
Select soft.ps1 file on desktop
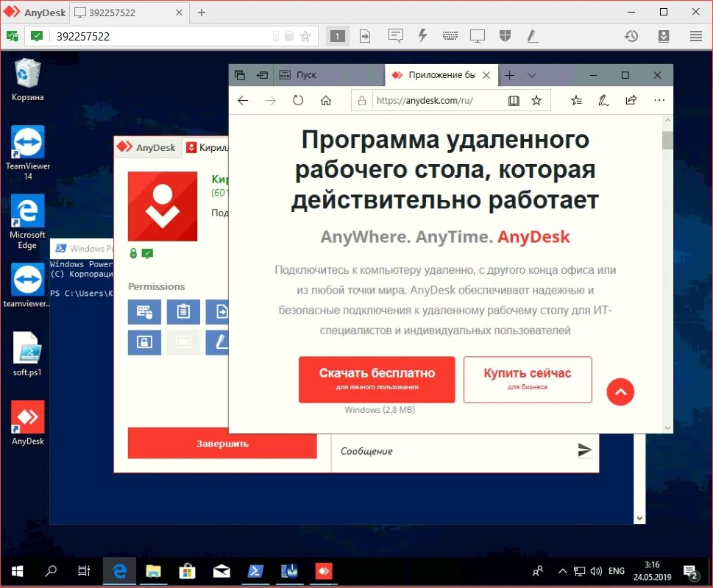(x=27, y=354)
